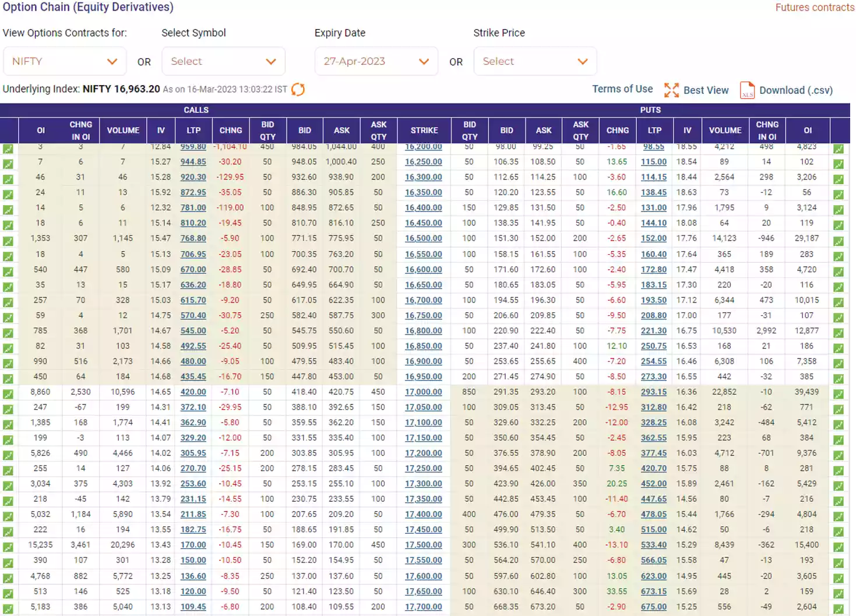Click the calls VOLUME column header
The image size is (856, 616).
pyautogui.click(x=123, y=131)
